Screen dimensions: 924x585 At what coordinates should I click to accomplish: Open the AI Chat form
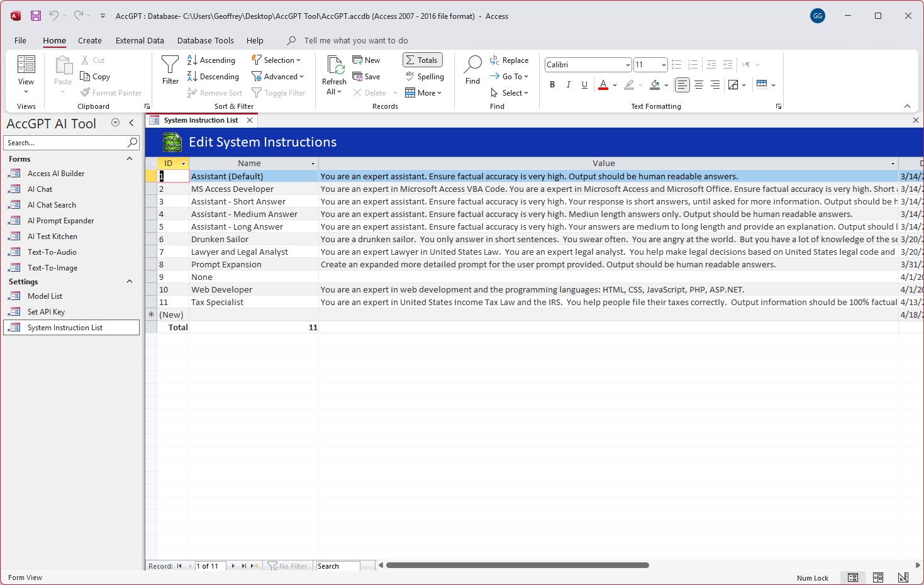40,189
